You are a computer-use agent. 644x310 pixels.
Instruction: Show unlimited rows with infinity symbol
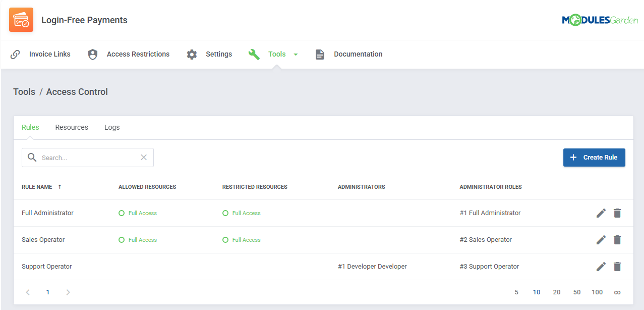(x=617, y=292)
